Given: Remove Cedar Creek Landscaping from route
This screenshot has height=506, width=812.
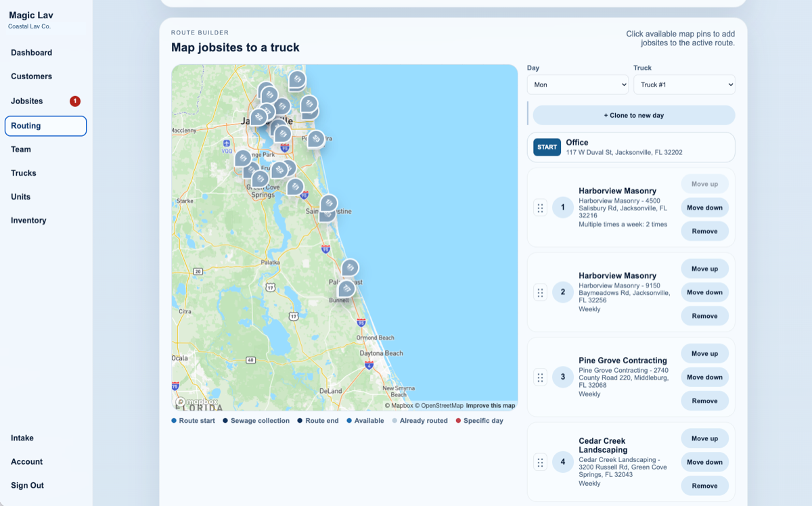Looking at the screenshot, I should (704, 486).
